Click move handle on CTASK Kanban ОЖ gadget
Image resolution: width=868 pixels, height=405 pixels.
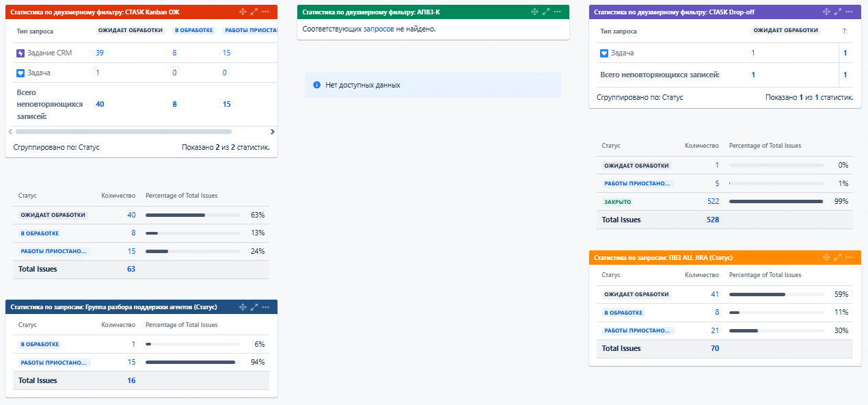pyautogui.click(x=243, y=12)
